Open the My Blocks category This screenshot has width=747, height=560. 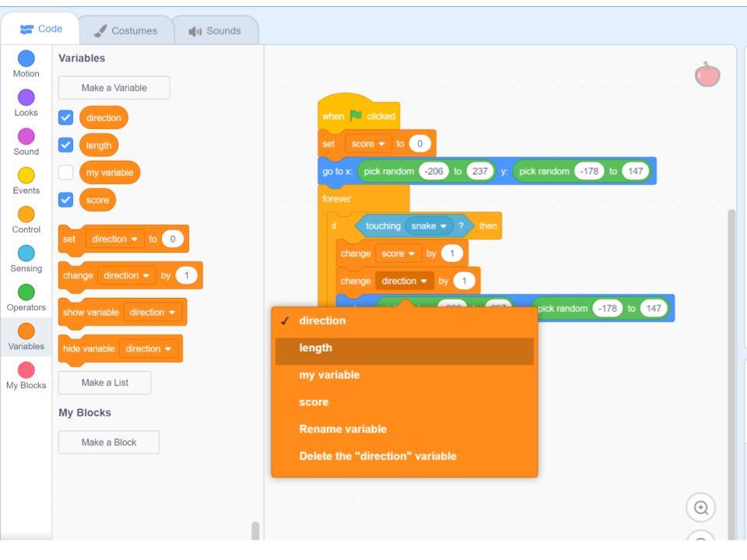point(26,376)
